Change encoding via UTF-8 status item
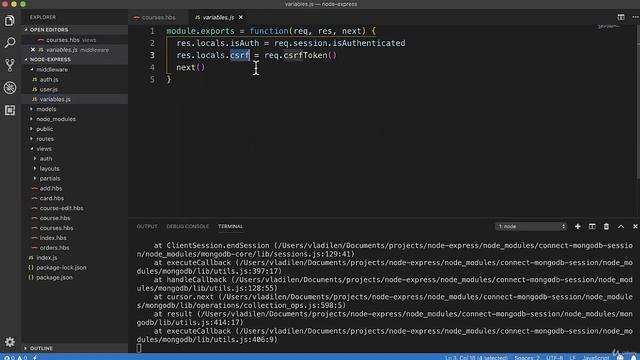Viewport: 640px width, 360px height. [554, 358]
